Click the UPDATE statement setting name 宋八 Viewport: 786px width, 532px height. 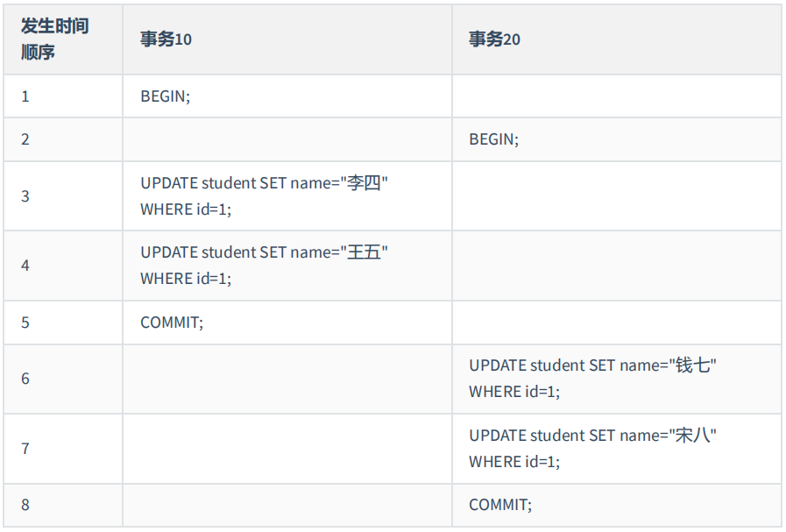click(592, 449)
